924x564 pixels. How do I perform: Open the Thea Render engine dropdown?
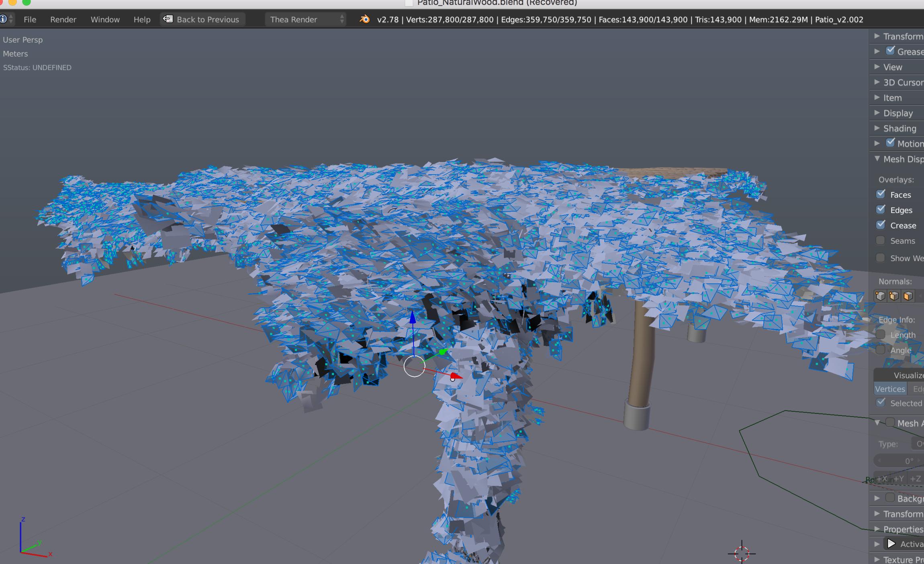coord(305,19)
